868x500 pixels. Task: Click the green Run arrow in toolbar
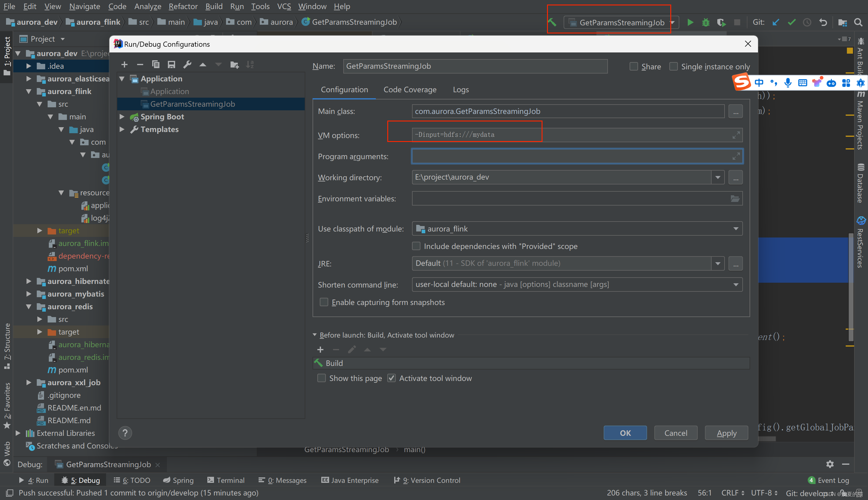(x=690, y=23)
